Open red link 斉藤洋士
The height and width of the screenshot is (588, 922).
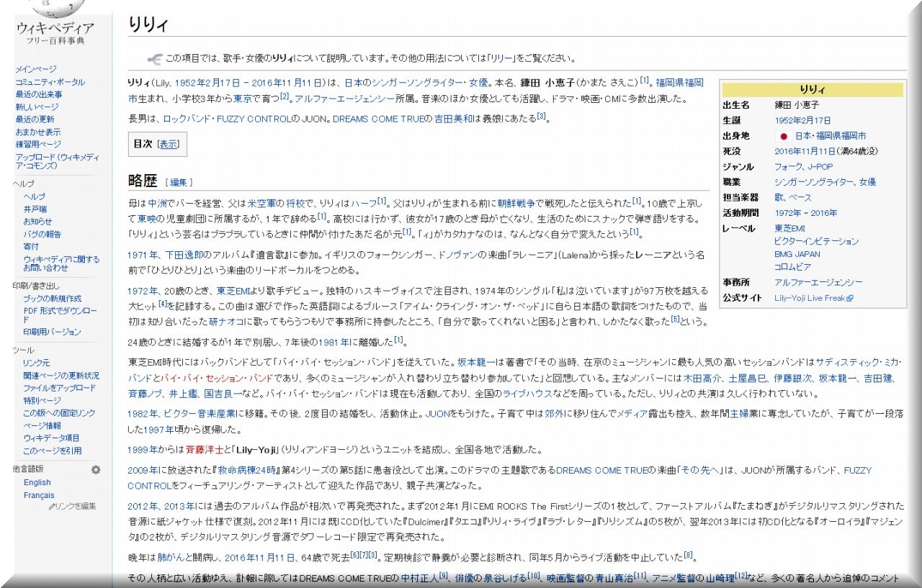click(205, 450)
